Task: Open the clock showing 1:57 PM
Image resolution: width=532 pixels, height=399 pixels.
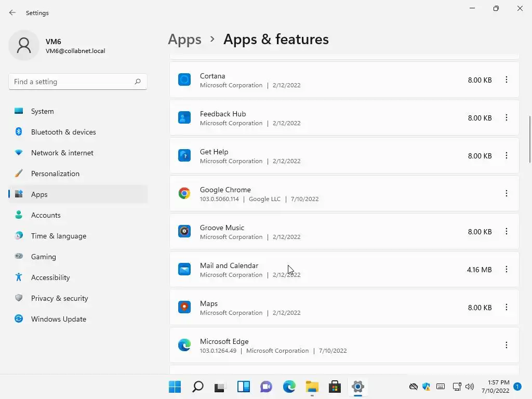Action: [x=495, y=387]
